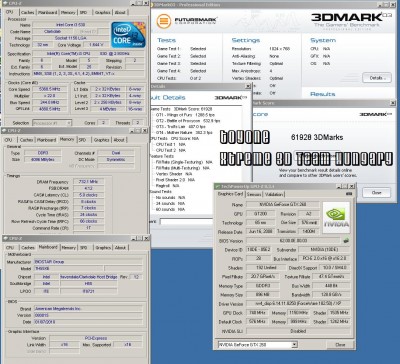Close the 3DMark Score window with X
Screen dimensions: 400x364
tap(393, 103)
